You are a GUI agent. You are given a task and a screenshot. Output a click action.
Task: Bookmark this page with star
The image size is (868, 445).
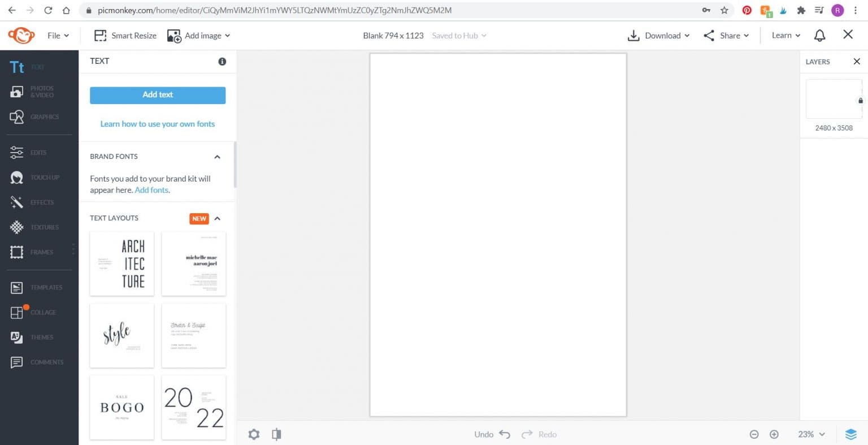point(724,10)
